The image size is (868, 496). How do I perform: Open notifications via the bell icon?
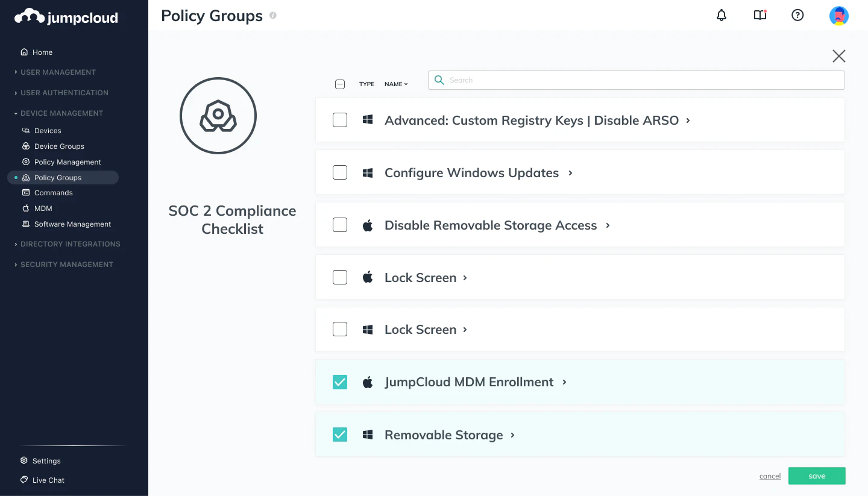[x=721, y=15]
